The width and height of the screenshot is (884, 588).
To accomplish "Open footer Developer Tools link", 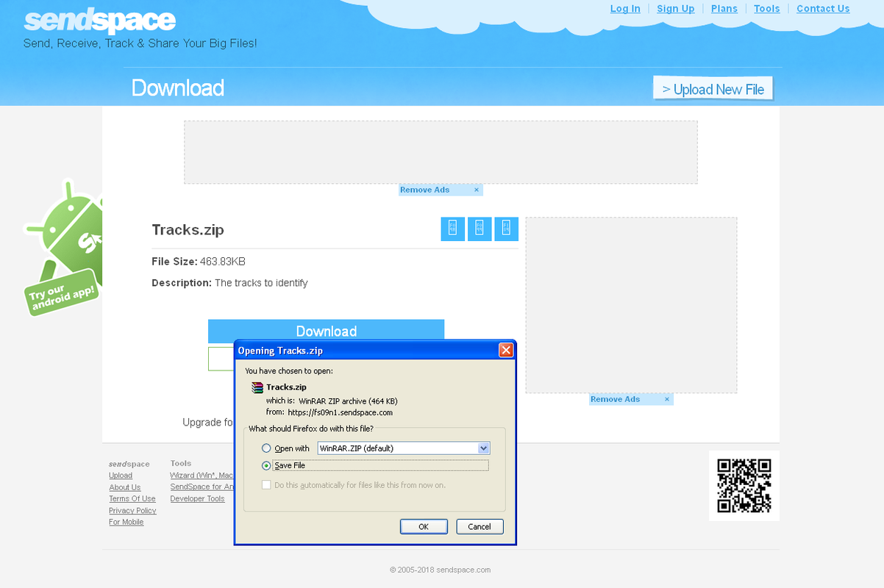I will 197,498.
